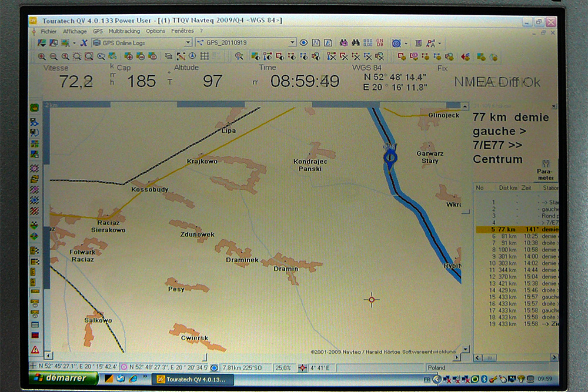Click the zoom in magnifier icon
The width and height of the screenshot is (588, 392).
(x=42, y=56)
